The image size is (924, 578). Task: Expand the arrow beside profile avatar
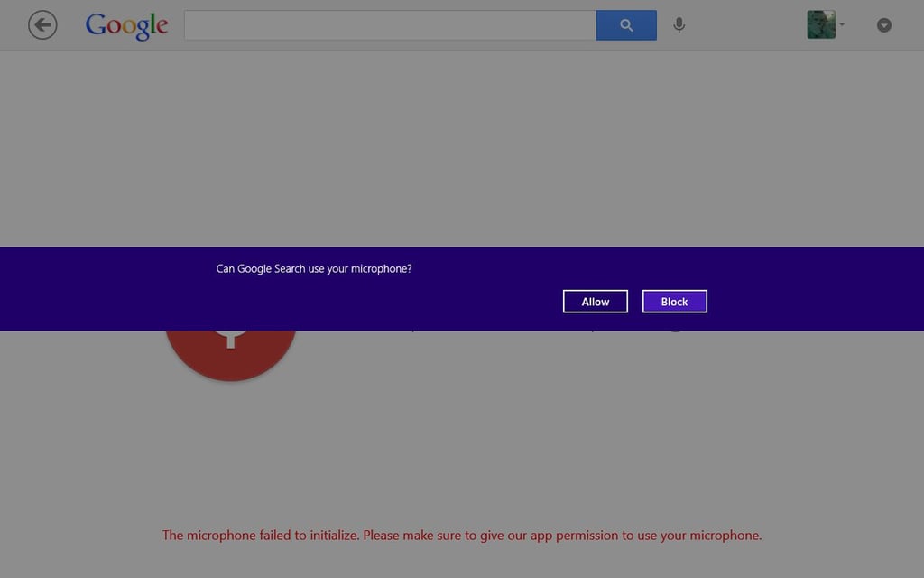pyautogui.click(x=842, y=24)
